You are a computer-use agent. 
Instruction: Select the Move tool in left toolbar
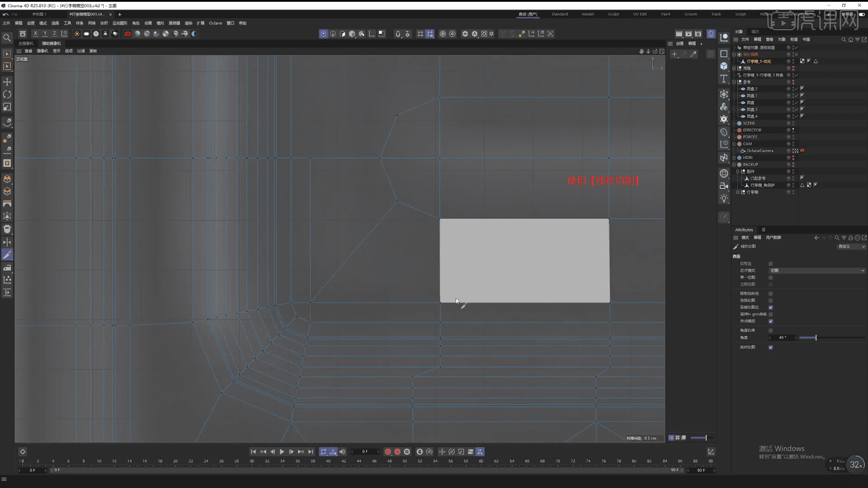tap(7, 82)
